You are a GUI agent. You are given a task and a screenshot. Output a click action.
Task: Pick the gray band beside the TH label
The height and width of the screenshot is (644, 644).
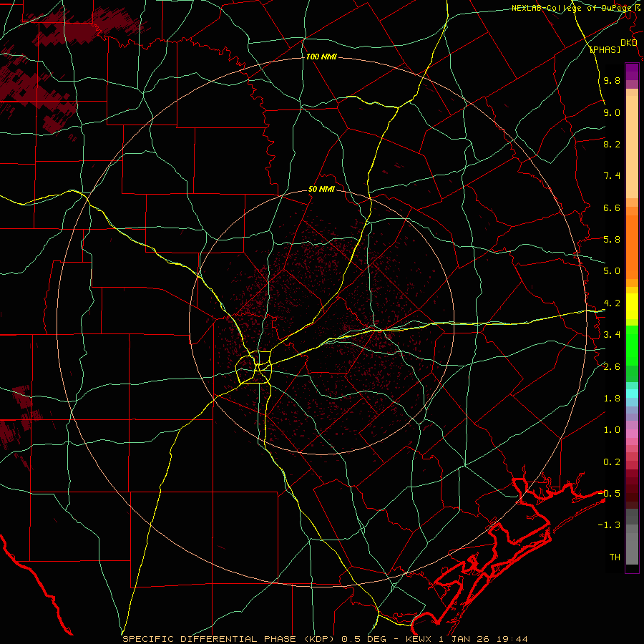[x=632, y=548]
